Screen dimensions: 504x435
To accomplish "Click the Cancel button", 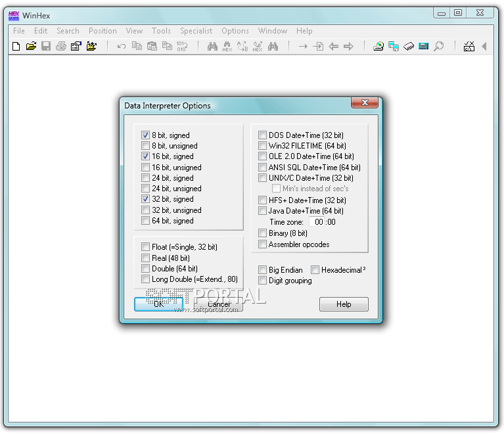I will coord(219,304).
